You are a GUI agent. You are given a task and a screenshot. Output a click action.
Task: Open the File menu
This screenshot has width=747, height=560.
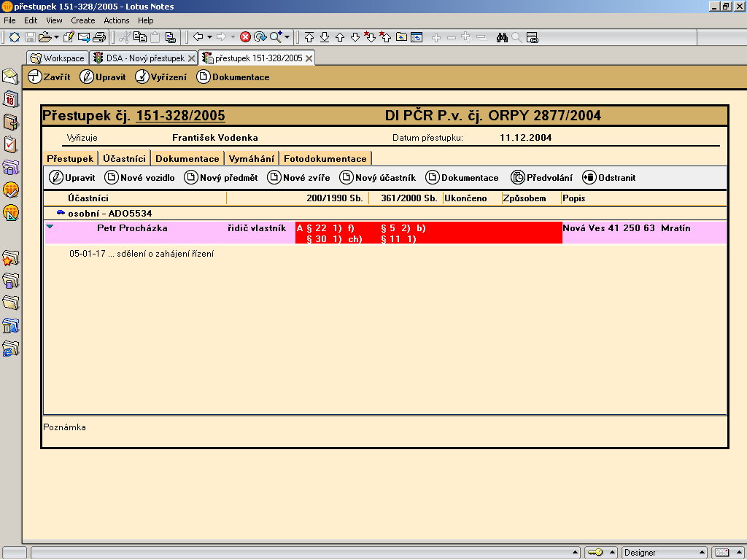9,20
